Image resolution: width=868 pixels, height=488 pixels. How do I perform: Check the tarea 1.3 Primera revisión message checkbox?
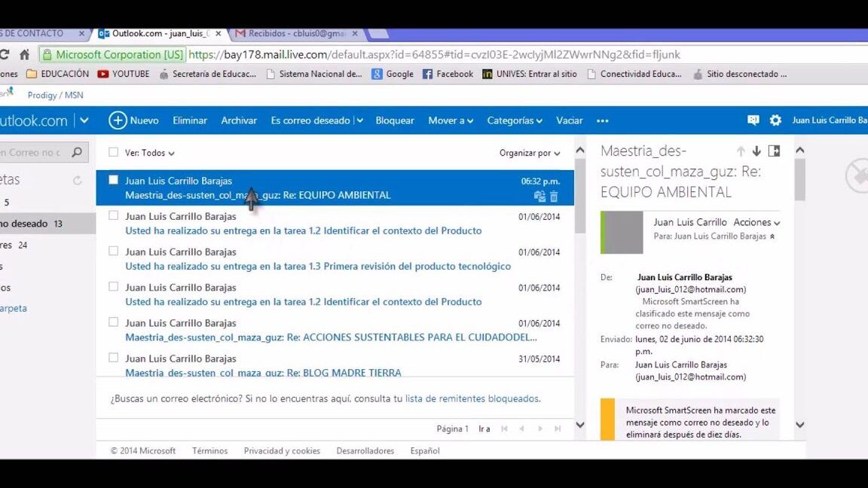tap(114, 251)
